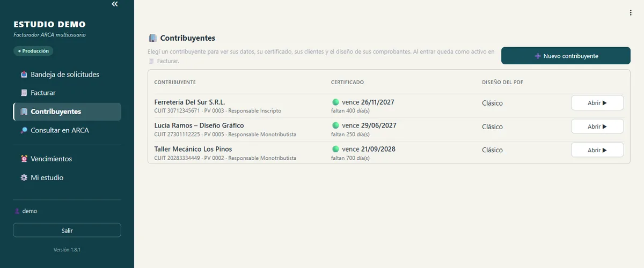Click green certificate status dot for Lucía Ramos
This screenshot has width=644, height=268.
pyautogui.click(x=335, y=125)
